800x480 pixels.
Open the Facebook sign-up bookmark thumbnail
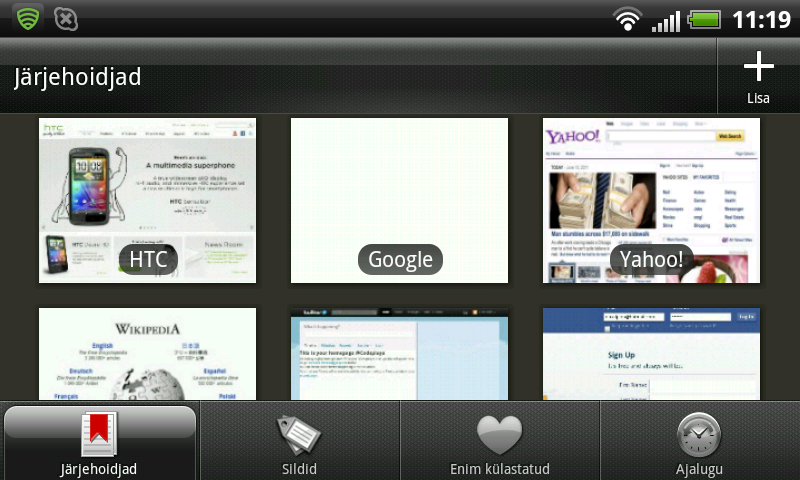(651, 353)
